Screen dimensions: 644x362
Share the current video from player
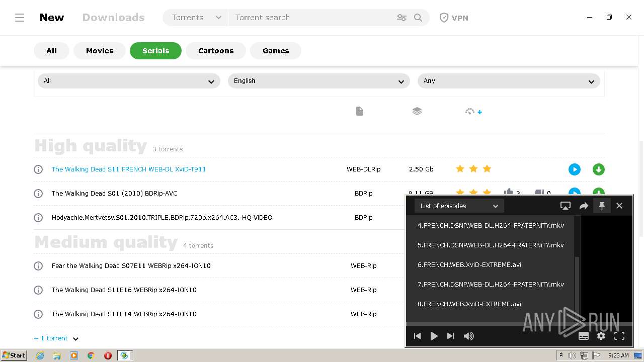tap(584, 206)
